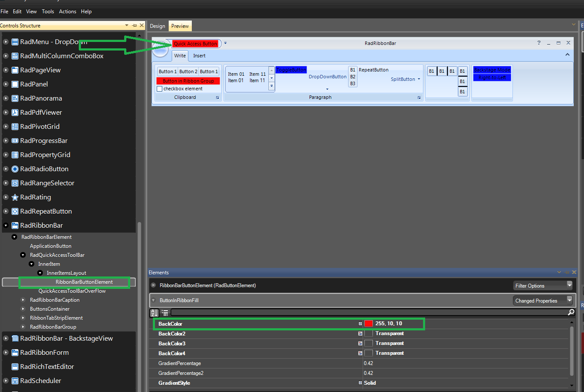
Task: Click the RadPivotGrid control icon
Action: point(15,127)
